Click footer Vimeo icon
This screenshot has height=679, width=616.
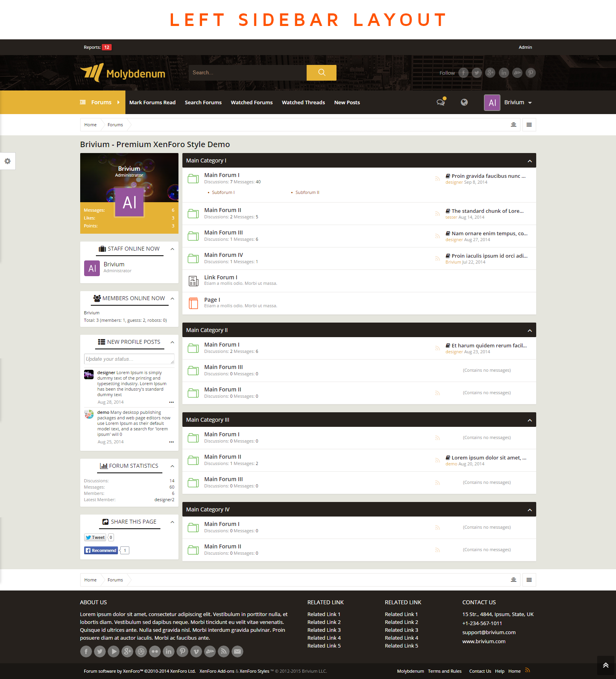(x=196, y=651)
